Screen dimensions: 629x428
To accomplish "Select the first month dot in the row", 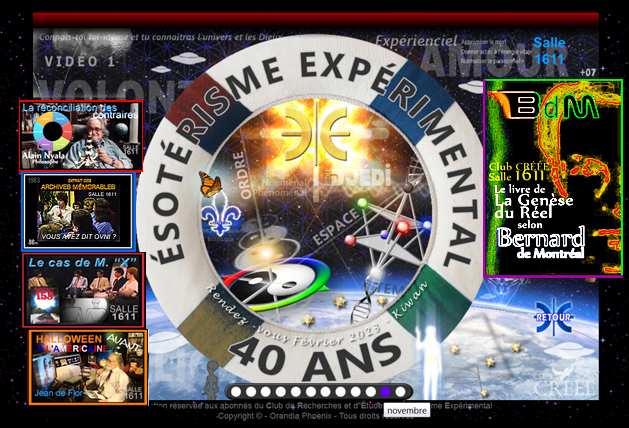I will pos(235,391).
